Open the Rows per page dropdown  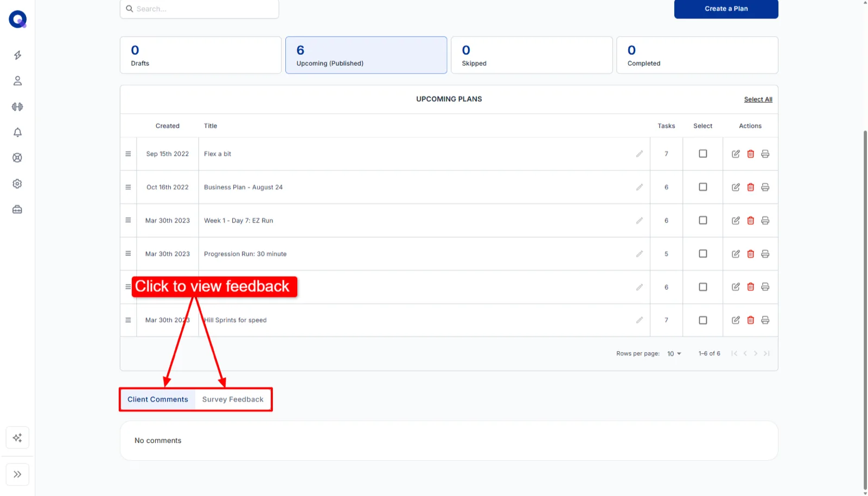674,354
